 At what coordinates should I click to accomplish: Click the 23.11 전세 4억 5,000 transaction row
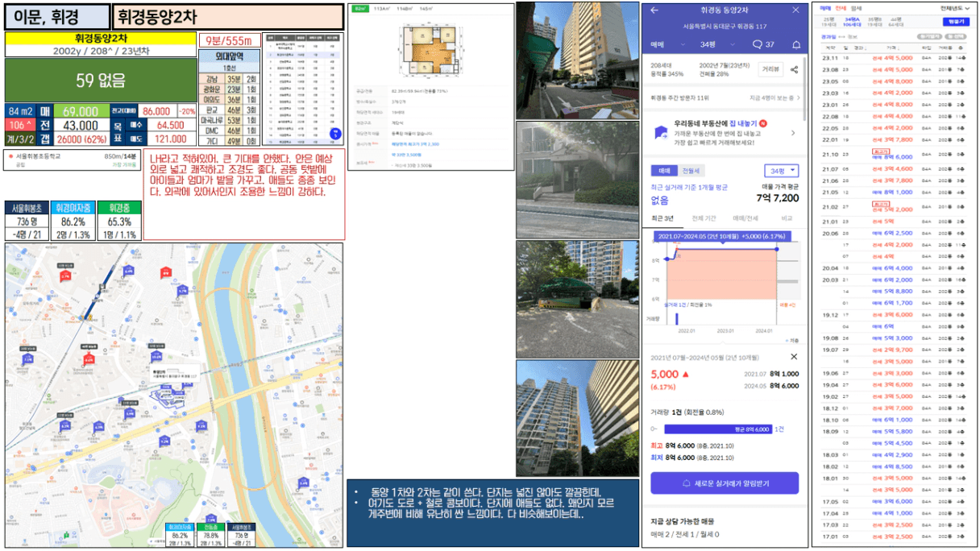[x=895, y=58]
